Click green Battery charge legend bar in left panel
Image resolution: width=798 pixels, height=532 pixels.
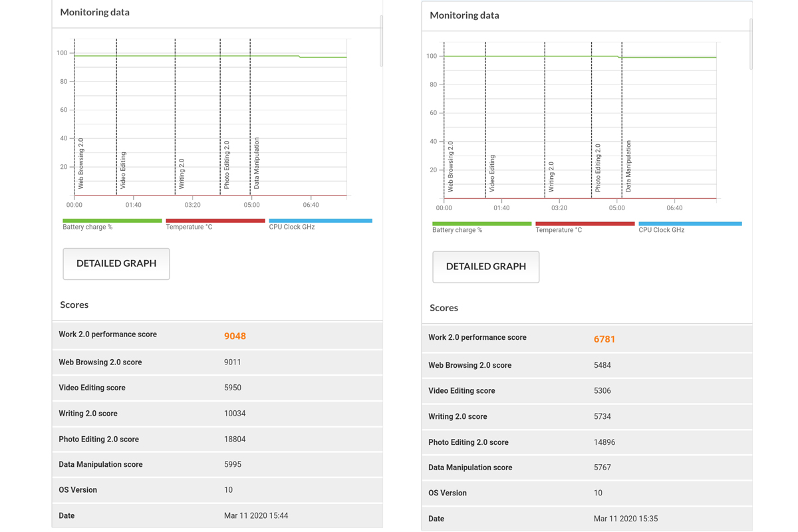click(112, 221)
